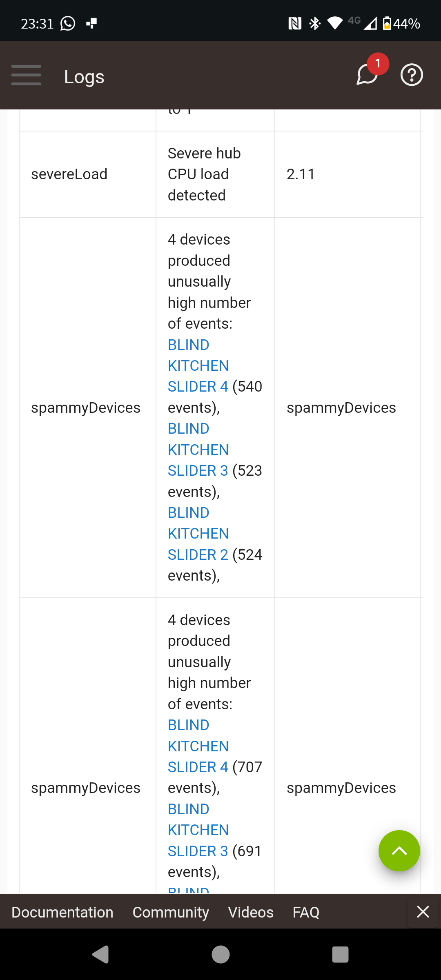Screen dimensions: 441x980
Task: Open BLIND KITCHEN SLIDER 3 with 523 events
Action: [x=198, y=450]
